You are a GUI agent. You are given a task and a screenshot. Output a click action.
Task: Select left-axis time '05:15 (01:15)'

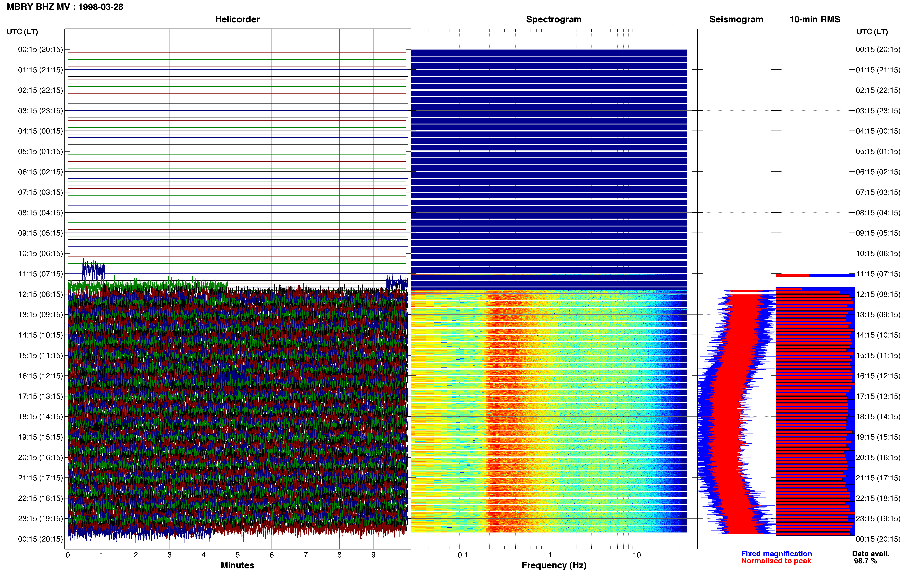(41, 151)
